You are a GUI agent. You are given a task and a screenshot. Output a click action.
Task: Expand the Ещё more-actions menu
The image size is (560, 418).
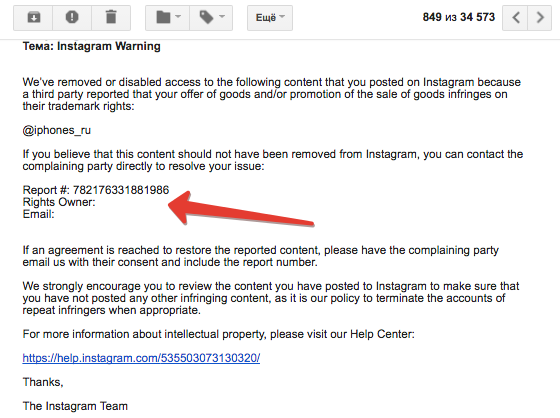(270, 18)
